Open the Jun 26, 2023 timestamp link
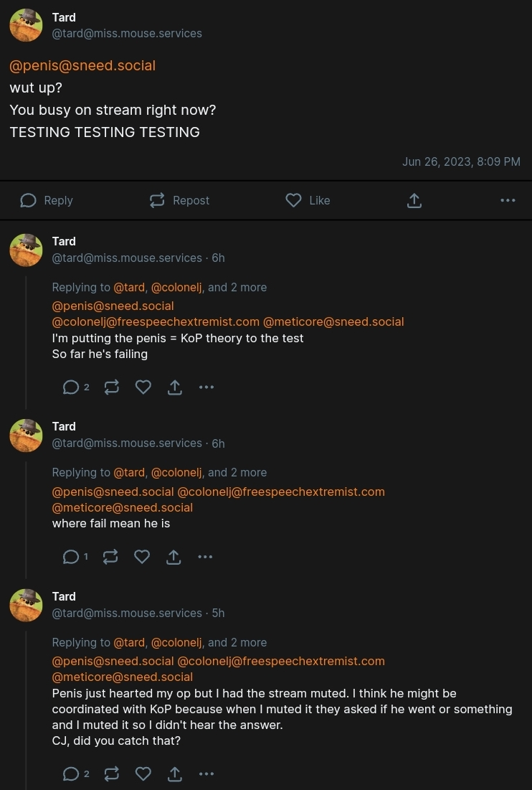Viewport: 532px width, 790px height. 461,161
